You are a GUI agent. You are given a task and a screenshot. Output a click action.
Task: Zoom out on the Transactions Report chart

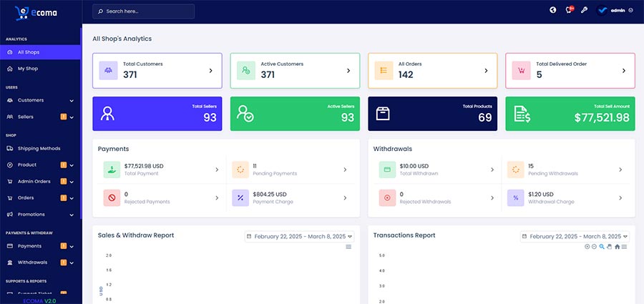594,247
